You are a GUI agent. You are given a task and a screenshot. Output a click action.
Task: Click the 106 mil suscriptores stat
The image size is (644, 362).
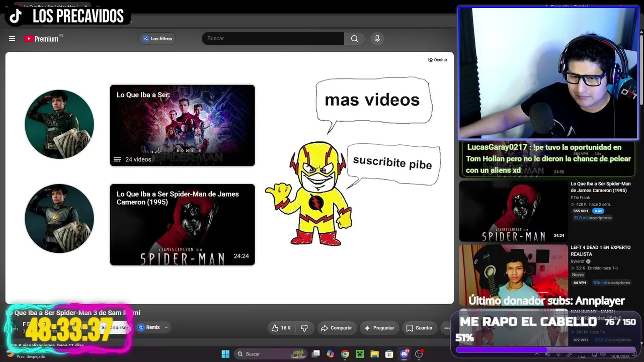(x=611, y=283)
